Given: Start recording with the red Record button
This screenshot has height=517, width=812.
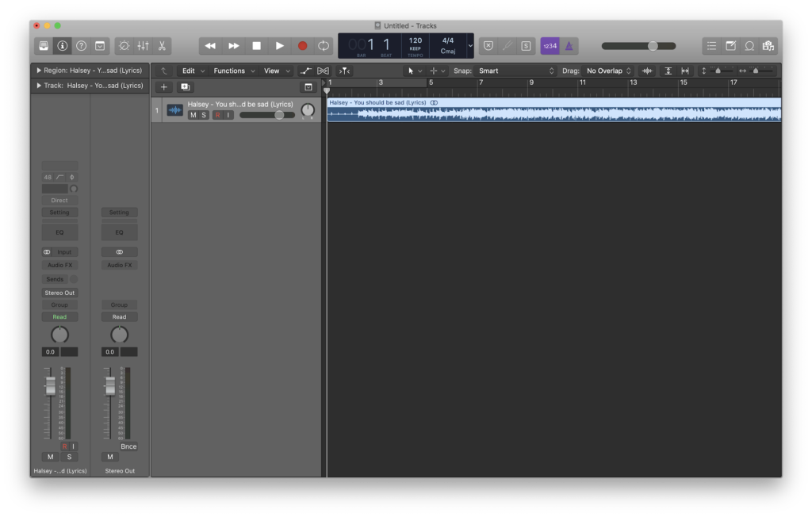Looking at the screenshot, I should click(x=302, y=46).
